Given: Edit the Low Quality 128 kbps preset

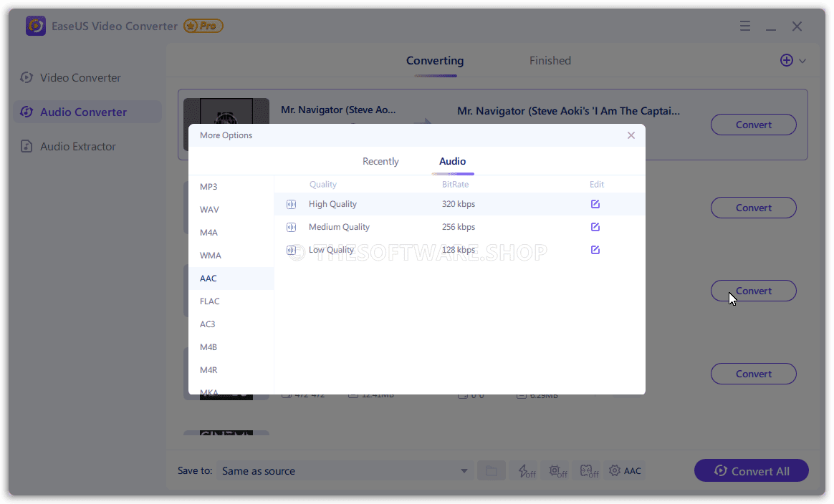Looking at the screenshot, I should point(595,250).
